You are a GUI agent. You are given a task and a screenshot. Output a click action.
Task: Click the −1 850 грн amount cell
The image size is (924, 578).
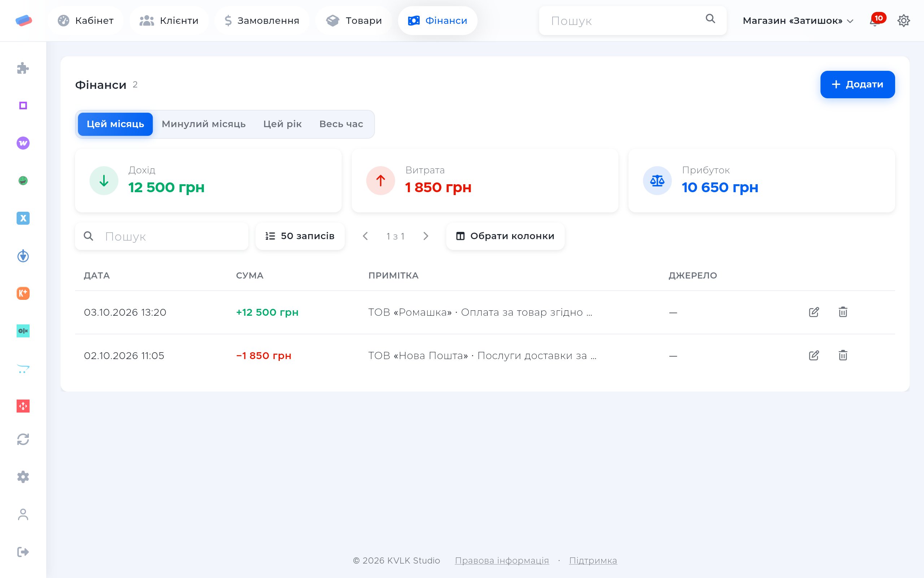click(263, 355)
